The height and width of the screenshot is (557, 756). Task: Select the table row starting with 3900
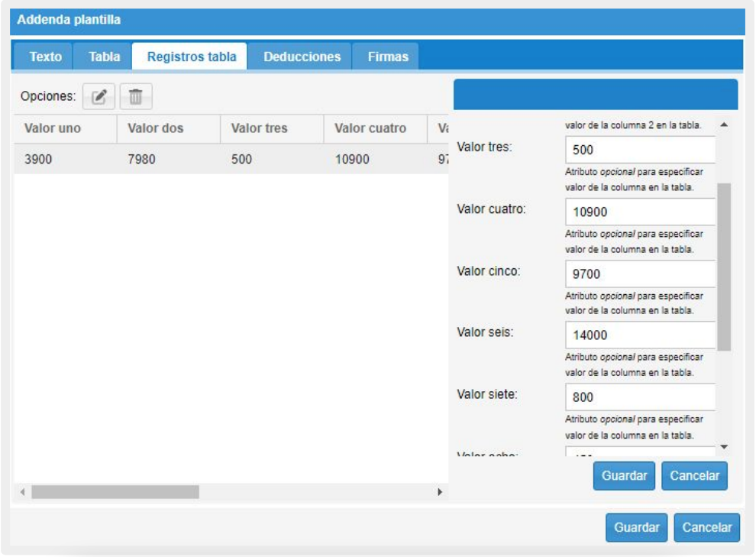pos(229,160)
